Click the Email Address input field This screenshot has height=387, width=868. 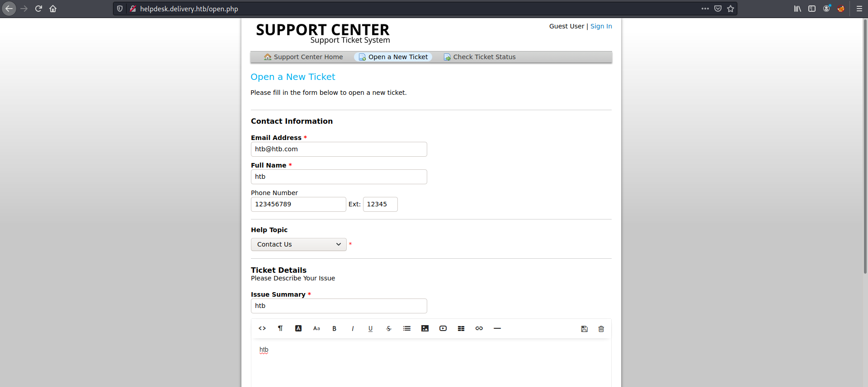339,149
